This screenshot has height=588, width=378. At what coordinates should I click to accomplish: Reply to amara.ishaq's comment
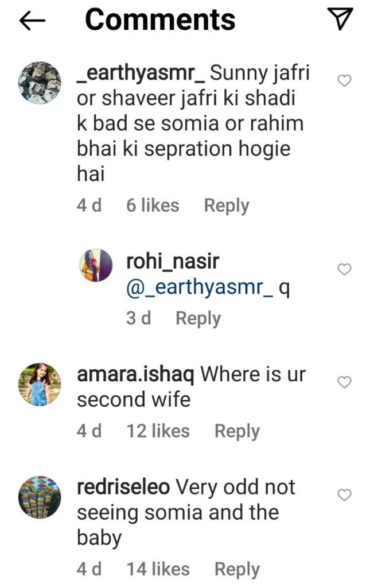(237, 431)
